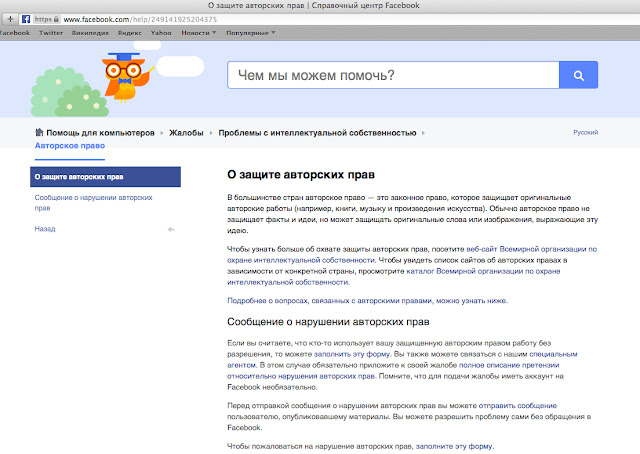Screen dimensions: 640x454
Task: Open the Википедия bookmark
Action: point(90,33)
